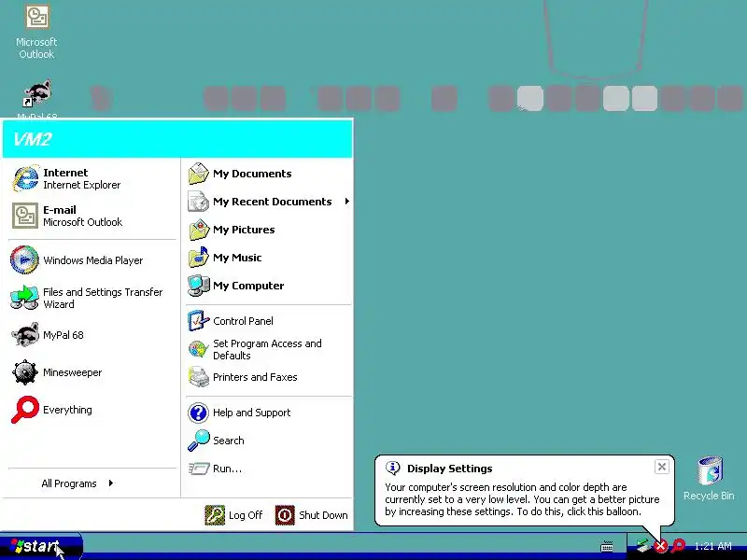Click the network device tray icon
747x560 pixels.
tap(643, 545)
